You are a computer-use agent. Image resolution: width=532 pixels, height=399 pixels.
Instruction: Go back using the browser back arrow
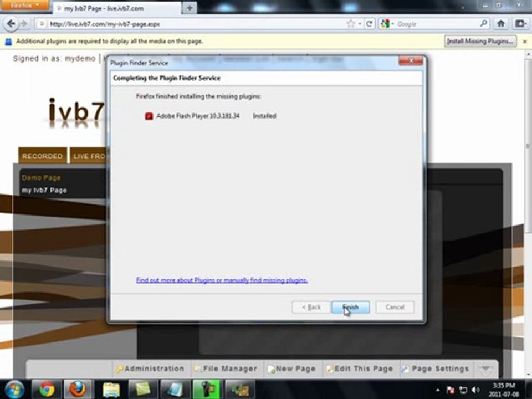pos(11,24)
